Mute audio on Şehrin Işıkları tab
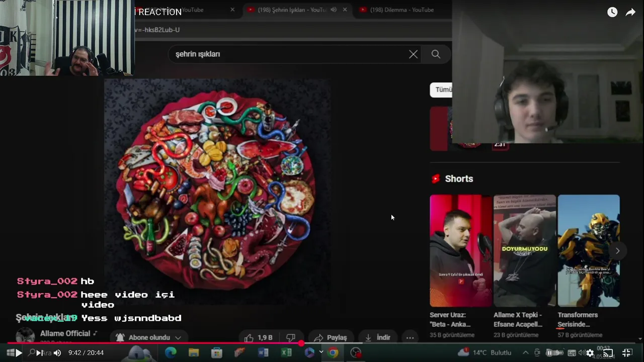Screen dimensions: 644x362 pyautogui.click(x=333, y=10)
